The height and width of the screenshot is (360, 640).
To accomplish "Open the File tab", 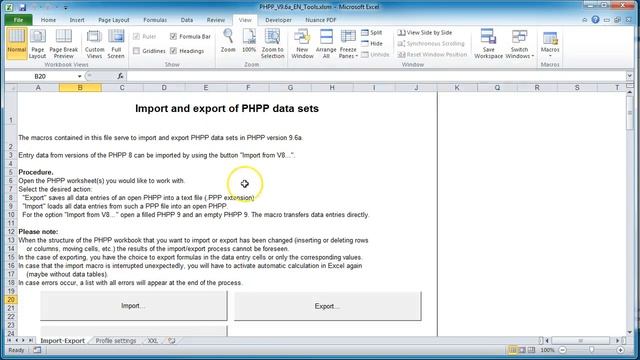I will point(18,20).
